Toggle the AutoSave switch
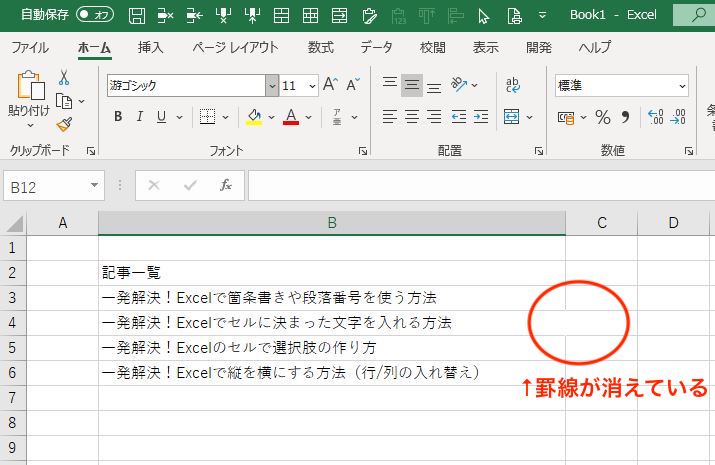This screenshot has width=715, height=465. coord(95,15)
